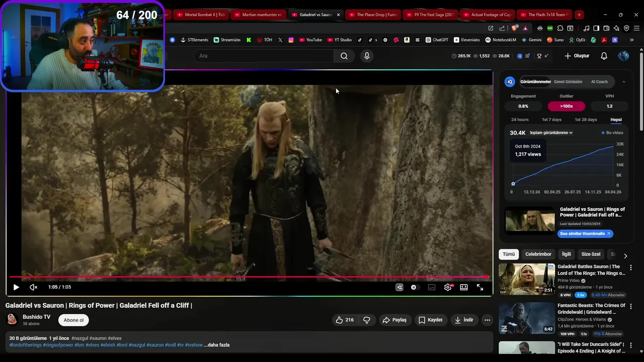Click See similar thumbnails button
Image resolution: width=644 pixels, height=362 pixels.
pyautogui.click(x=585, y=234)
